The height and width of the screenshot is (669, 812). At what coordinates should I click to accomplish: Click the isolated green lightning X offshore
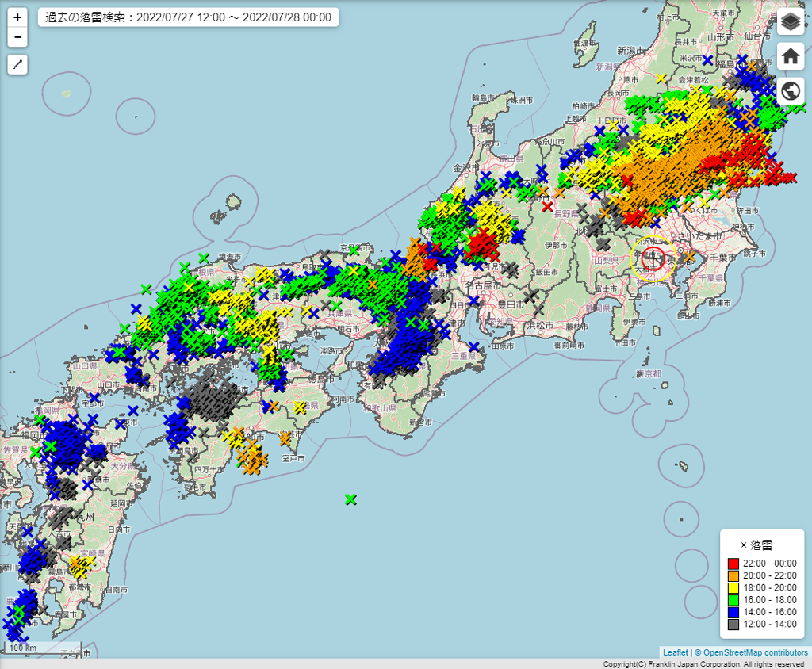[350, 499]
